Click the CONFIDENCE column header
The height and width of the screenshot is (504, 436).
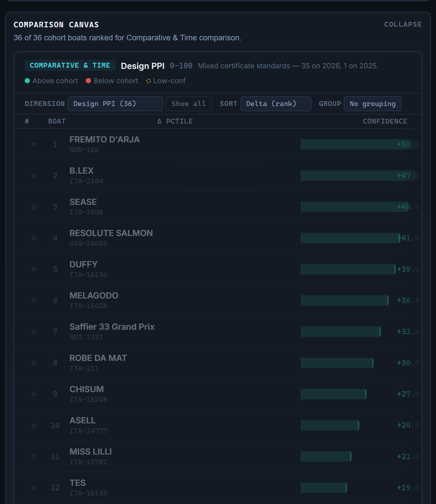click(385, 121)
